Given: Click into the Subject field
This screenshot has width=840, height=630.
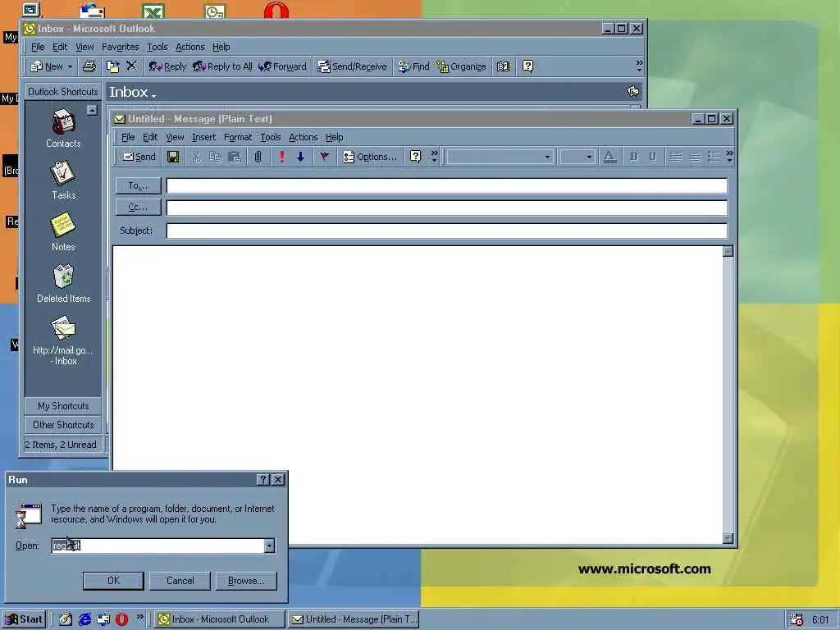Looking at the screenshot, I should (447, 231).
